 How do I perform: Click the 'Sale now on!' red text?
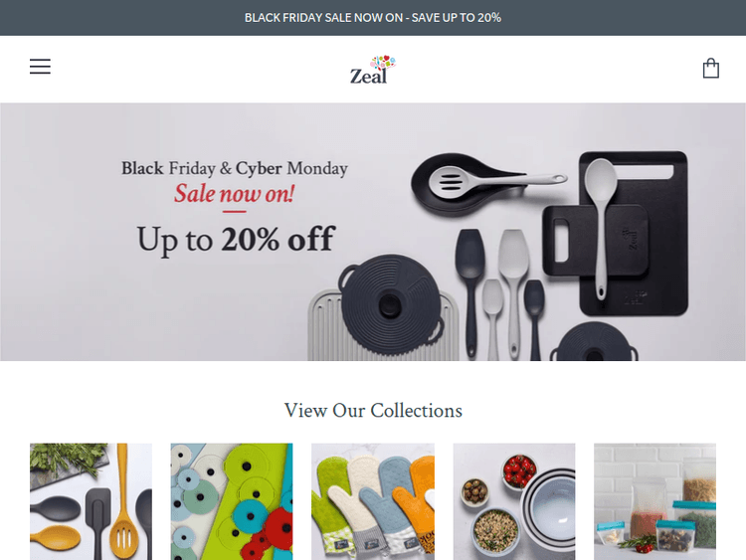click(234, 194)
